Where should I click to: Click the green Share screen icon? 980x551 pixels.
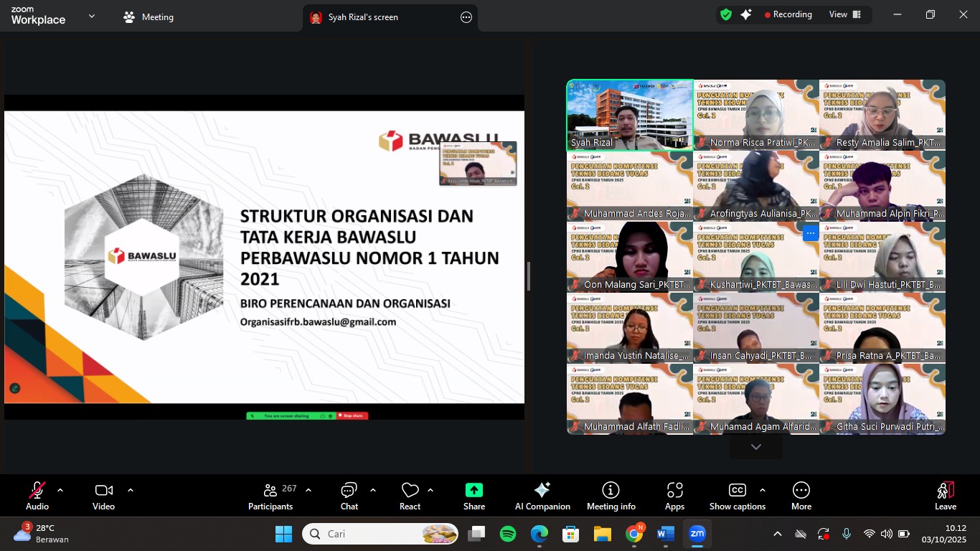473,496
